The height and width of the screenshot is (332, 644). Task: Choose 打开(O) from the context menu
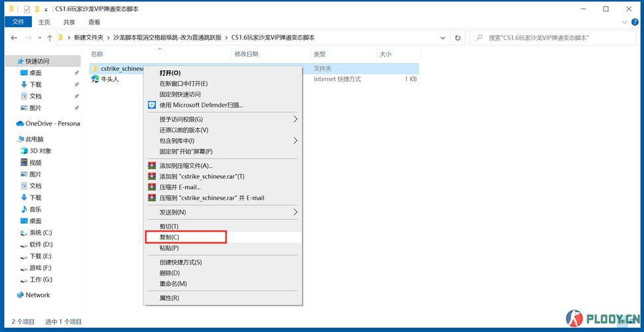click(x=223, y=73)
